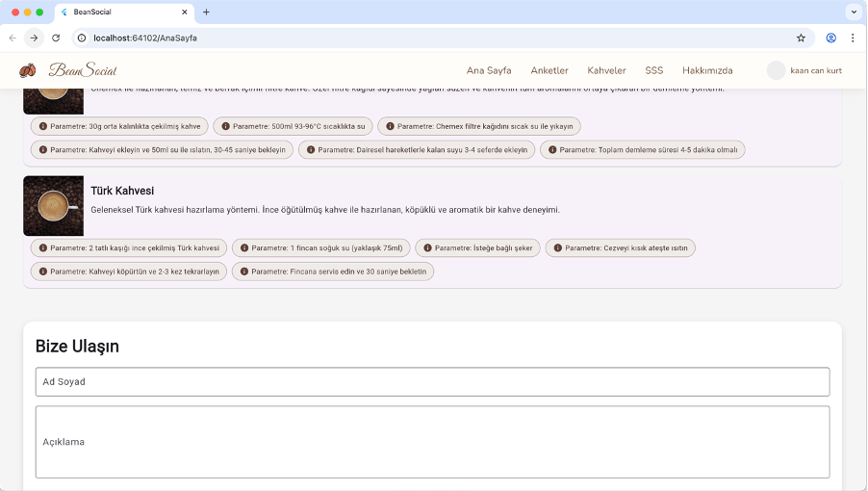Click chip text '2 tatlı kaşığı ince çekilmiş Türk kahvesi'
This screenshot has width=868, height=491.
(154, 248)
